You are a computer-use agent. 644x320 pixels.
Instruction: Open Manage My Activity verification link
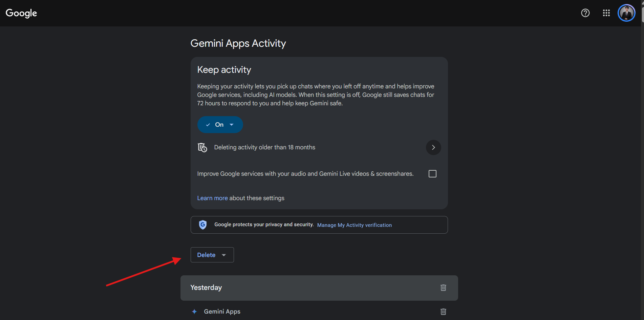point(354,225)
